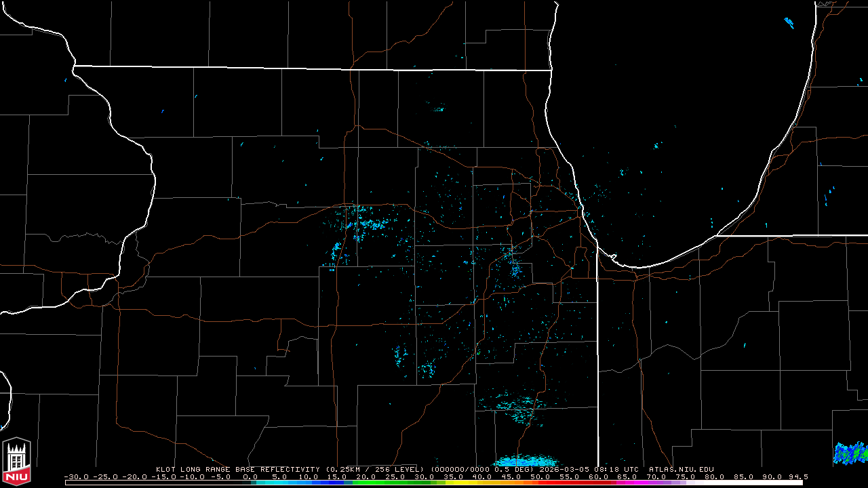
Task: Click the 0.5 DEG elevation label
Action: (513, 469)
